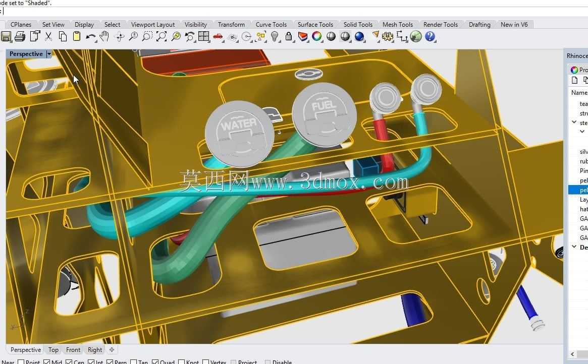Viewport: 588px width, 364px height.
Task: Click the Help question mark icon
Action: [x=430, y=36]
